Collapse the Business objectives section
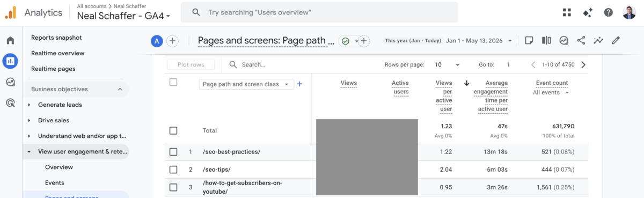The width and height of the screenshot is (644, 198). tap(120, 89)
